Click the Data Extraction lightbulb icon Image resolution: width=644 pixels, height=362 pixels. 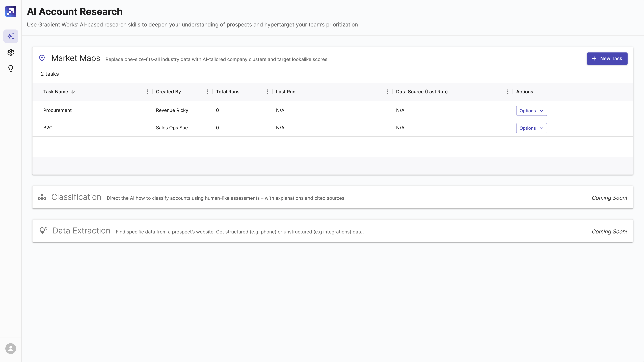(x=43, y=230)
